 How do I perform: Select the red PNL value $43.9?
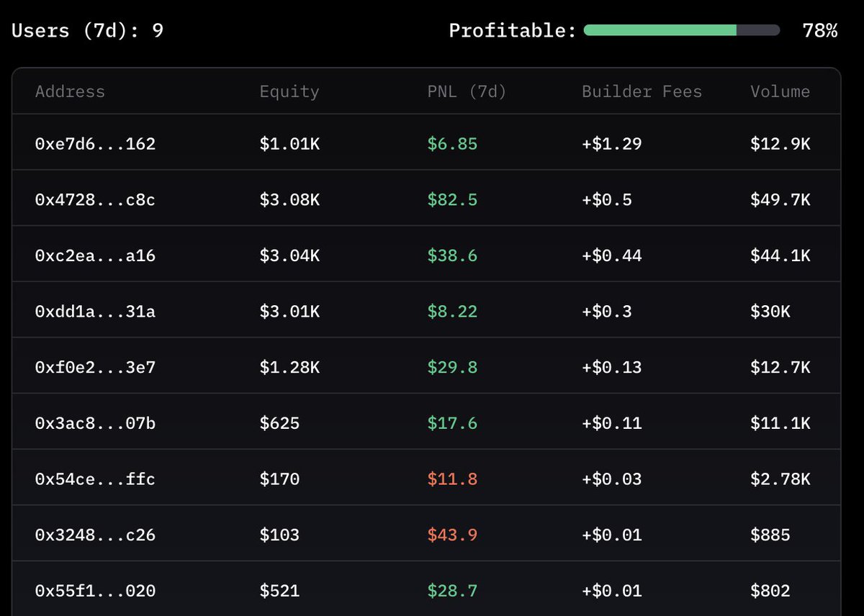coord(452,535)
